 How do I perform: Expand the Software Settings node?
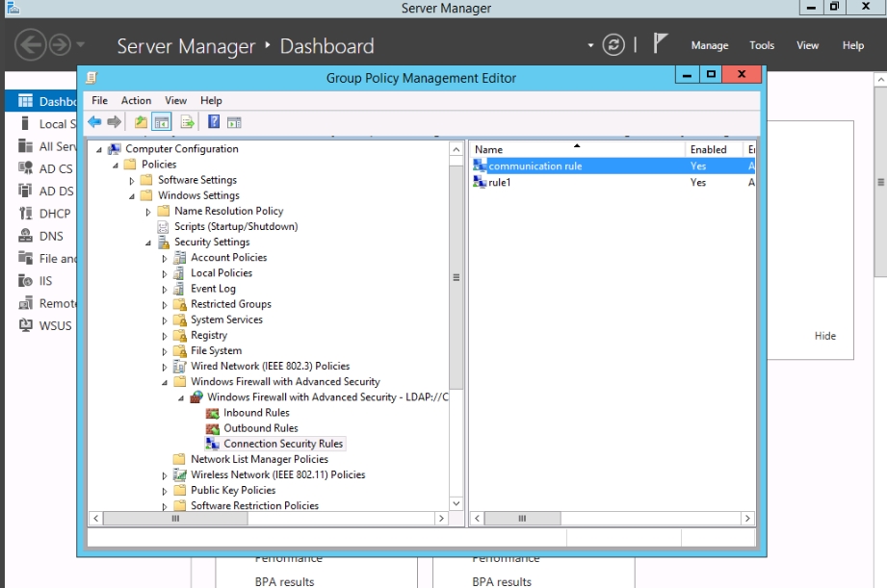click(x=132, y=181)
